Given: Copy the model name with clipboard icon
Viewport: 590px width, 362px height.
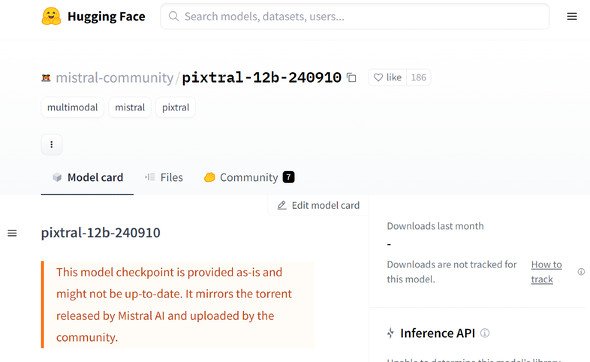Looking at the screenshot, I should 351,78.
